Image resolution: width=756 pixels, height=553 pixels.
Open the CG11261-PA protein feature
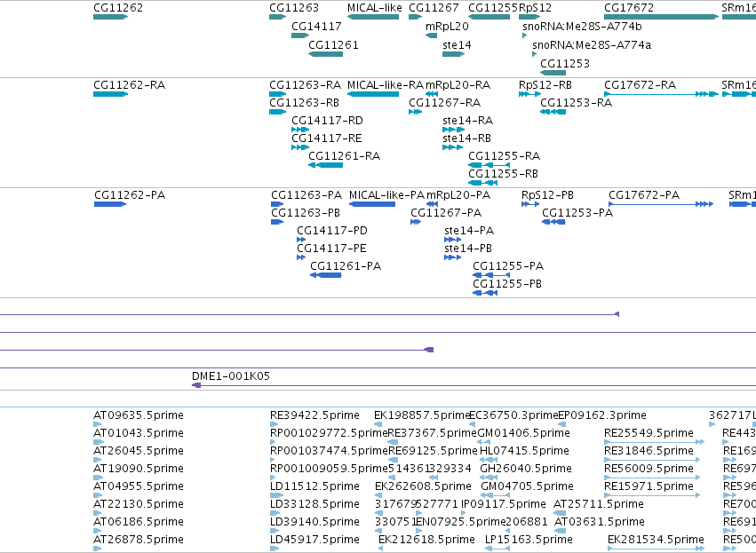326,275
